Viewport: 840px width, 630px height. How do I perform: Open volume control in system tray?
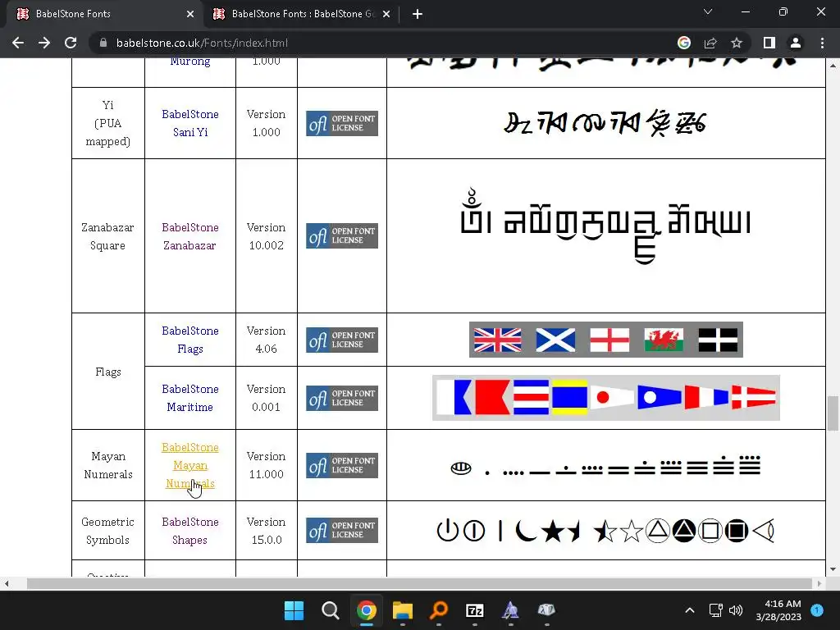coord(736,610)
